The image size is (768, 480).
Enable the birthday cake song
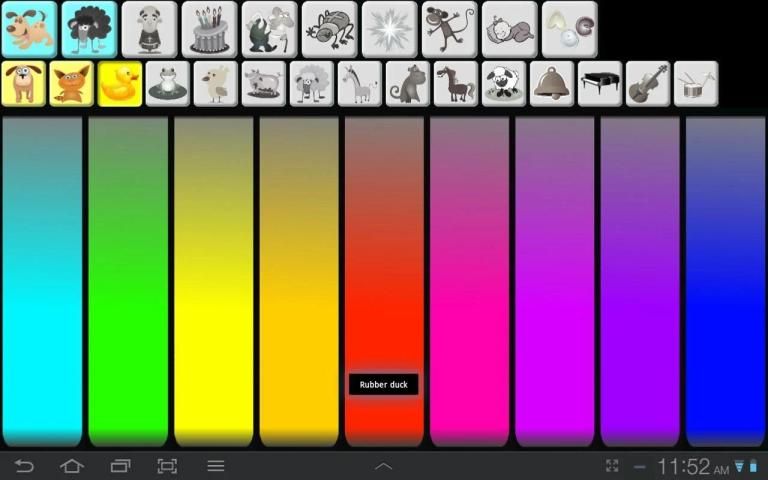pos(209,29)
